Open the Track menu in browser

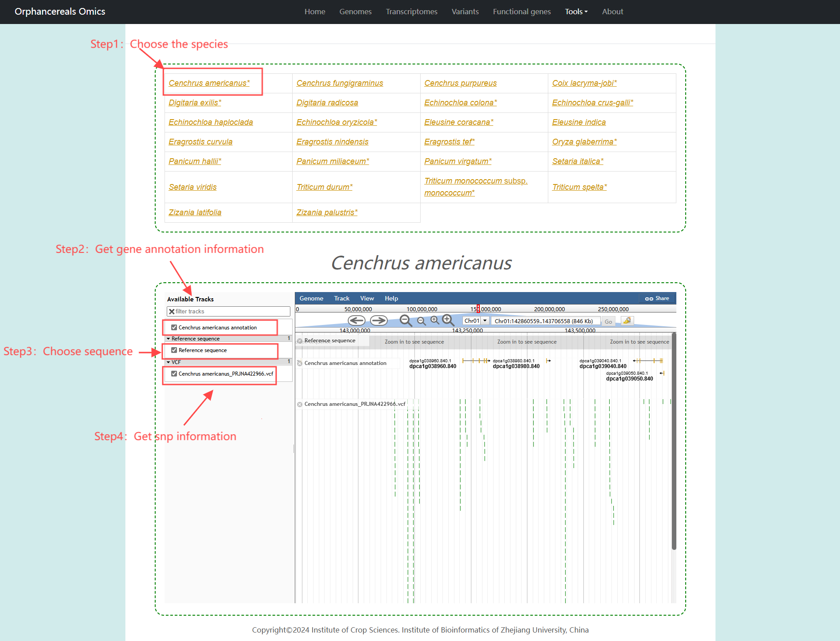(342, 298)
